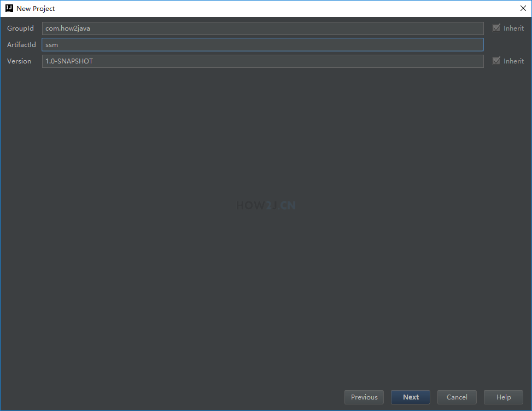Go back with the Previous button
532x411 pixels.
[x=364, y=397]
